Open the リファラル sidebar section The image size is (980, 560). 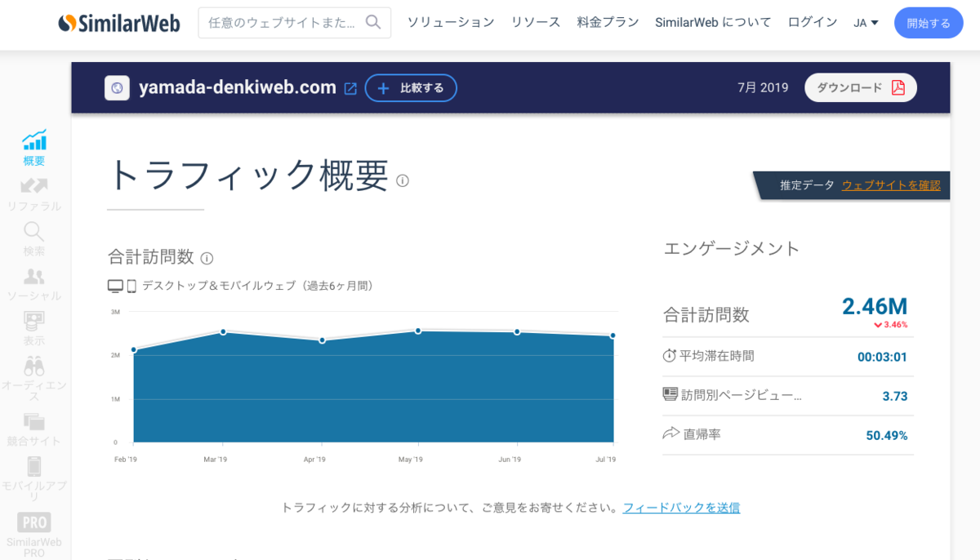click(34, 195)
